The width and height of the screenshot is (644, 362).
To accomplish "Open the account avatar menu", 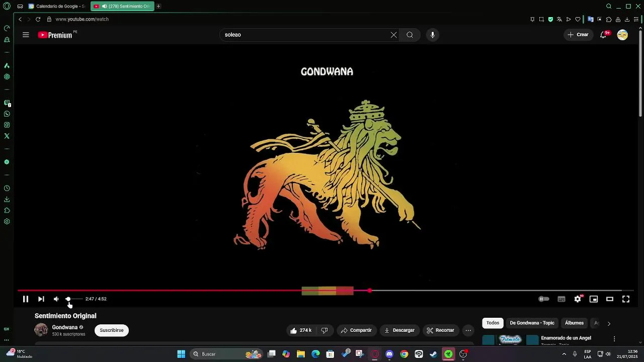I will tap(622, 35).
